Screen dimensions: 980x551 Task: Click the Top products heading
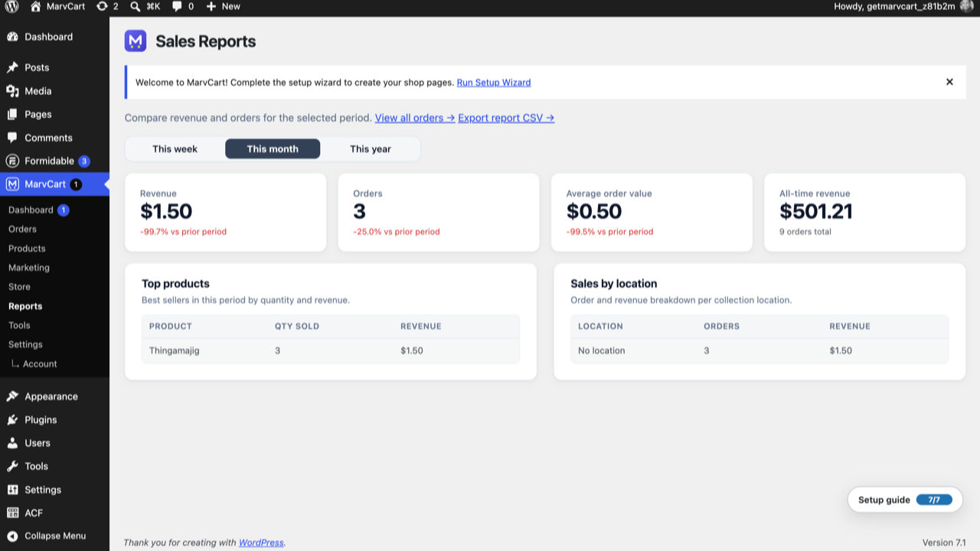[x=175, y=283]
